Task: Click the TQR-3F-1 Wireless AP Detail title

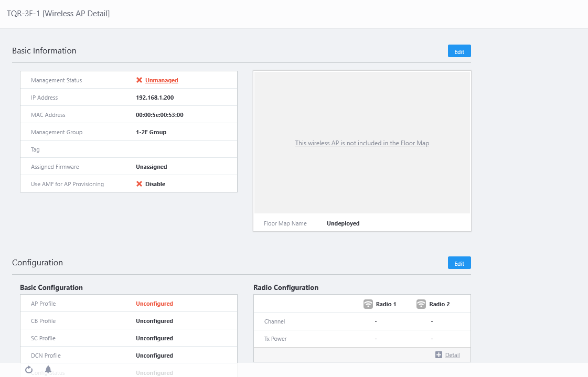Action: (x=58, y=14)
